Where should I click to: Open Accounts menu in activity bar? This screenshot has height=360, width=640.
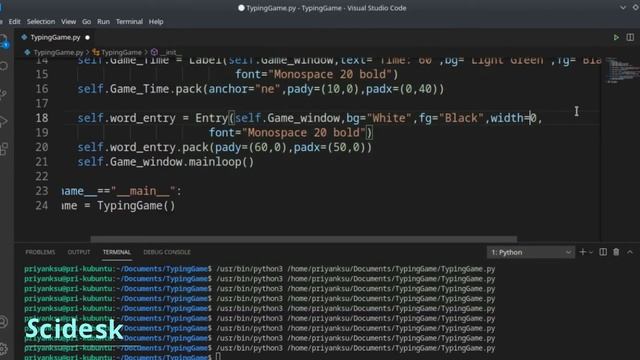click(4, 322)
